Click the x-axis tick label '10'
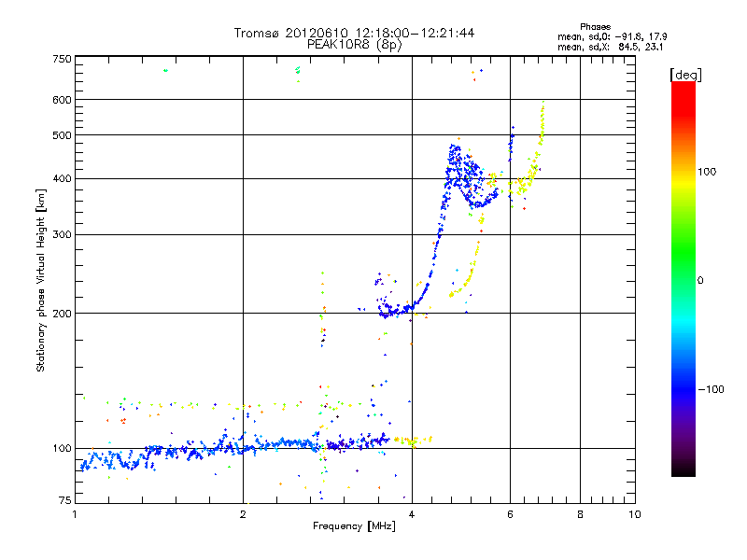This screenshot has width=747, height=560. point(635,514)
